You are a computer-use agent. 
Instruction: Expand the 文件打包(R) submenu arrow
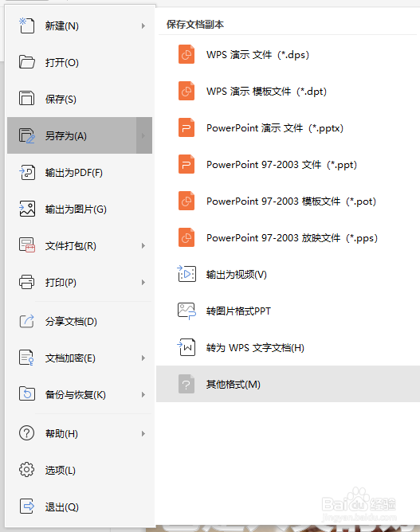click(x=143, y=245)
